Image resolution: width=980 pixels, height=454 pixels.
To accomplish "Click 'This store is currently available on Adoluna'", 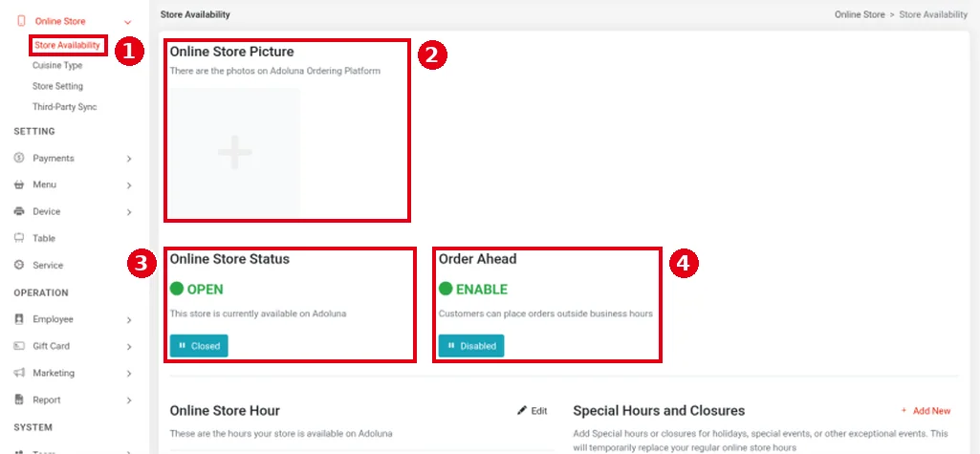I will pos(258,313).
